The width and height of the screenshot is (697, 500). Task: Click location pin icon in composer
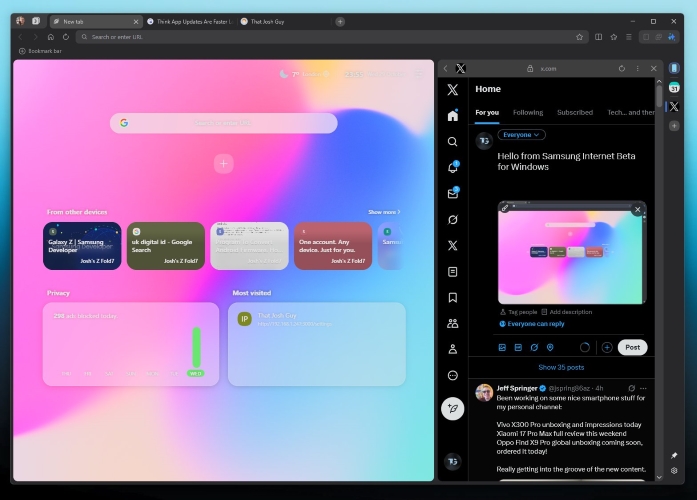point(550,348)
